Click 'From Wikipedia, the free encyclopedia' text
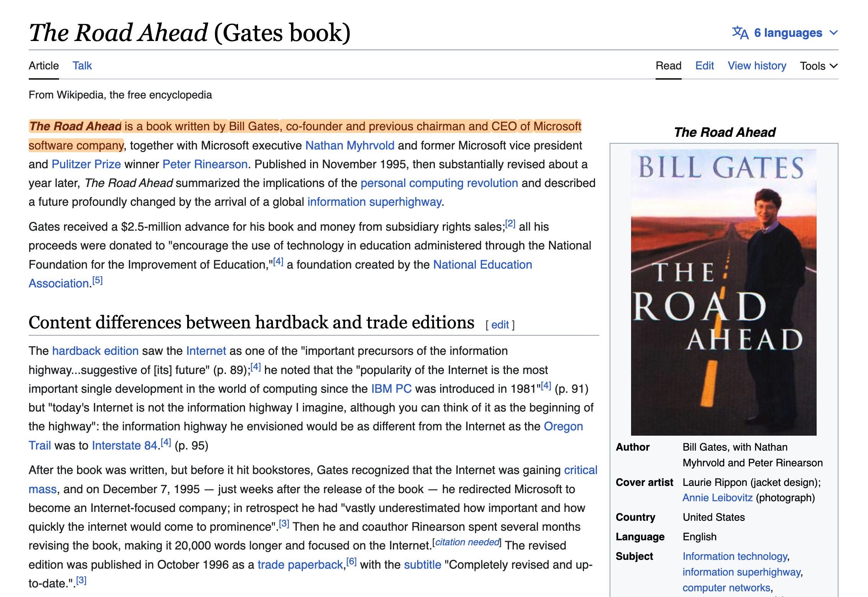The height and width of the screenshot is (597, 868). tap(120, 95)
